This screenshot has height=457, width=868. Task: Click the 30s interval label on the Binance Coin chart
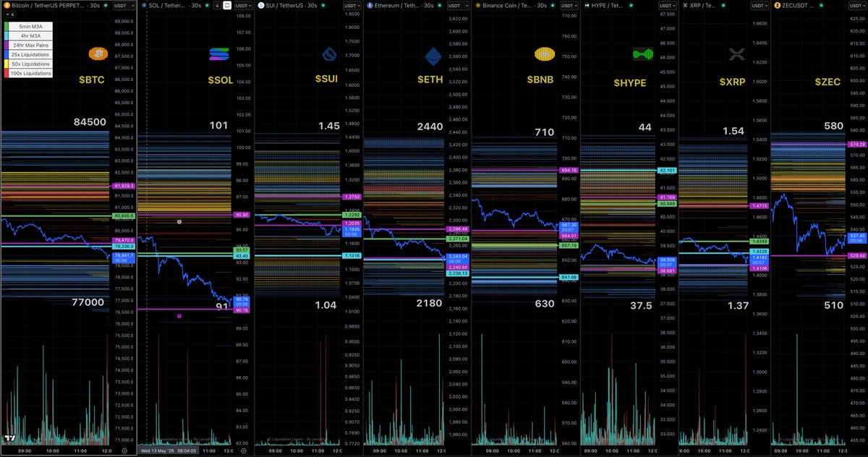pos(542,5)
